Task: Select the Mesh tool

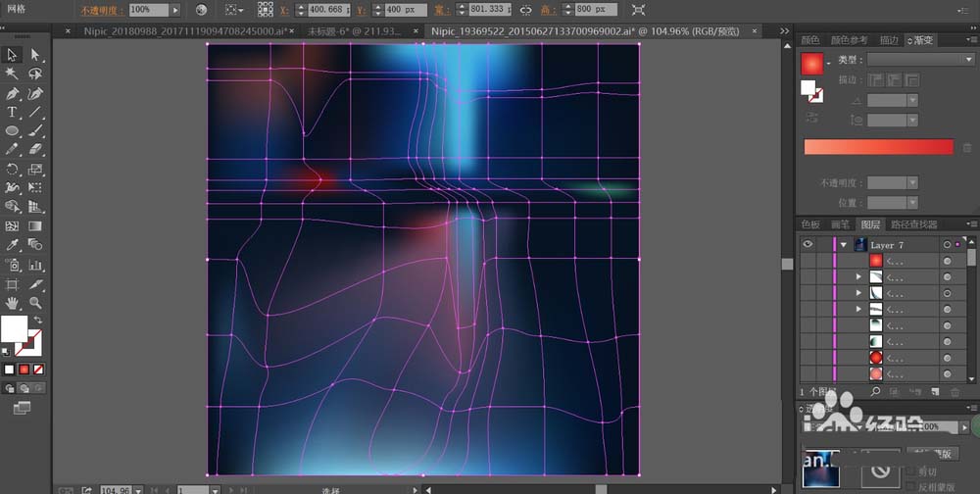Action: click(x=12, y=225)
